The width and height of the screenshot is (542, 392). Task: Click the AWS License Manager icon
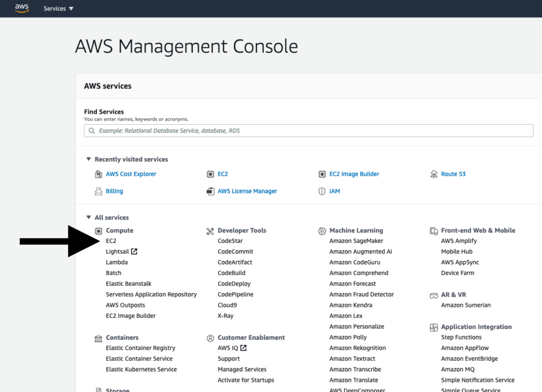[x=210, y=192]
